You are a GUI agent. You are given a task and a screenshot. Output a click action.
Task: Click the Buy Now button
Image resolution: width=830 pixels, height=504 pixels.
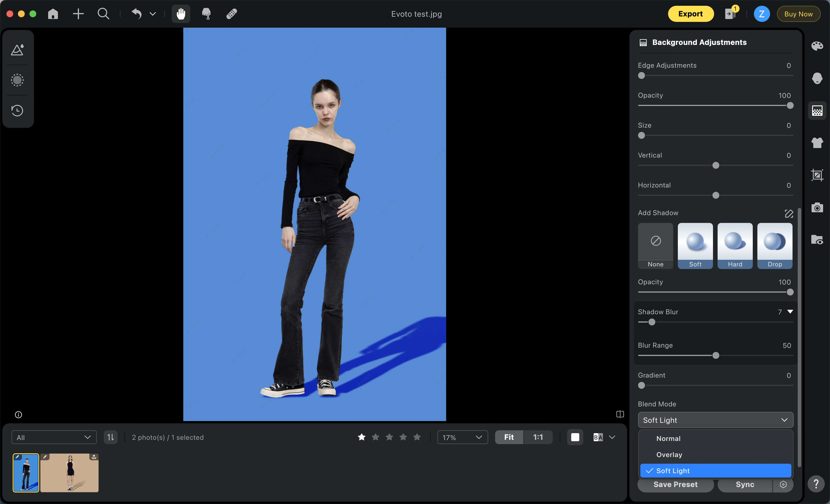coord(798,14)
